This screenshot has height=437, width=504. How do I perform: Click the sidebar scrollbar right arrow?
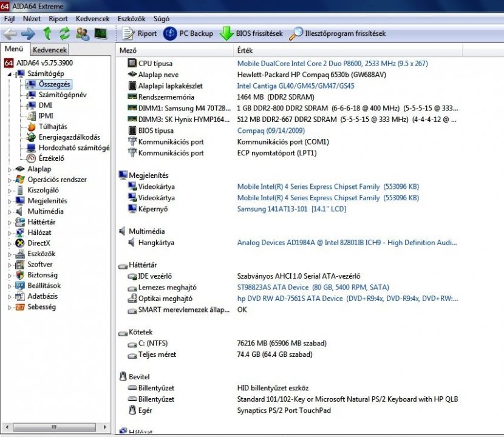[105, 427]
